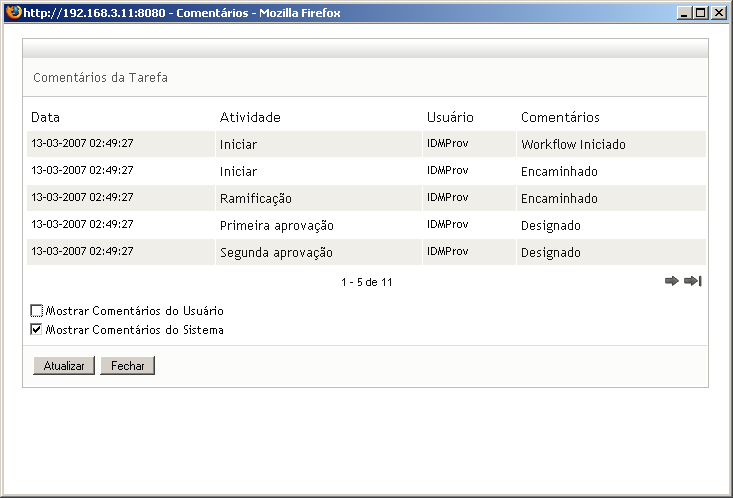Maximize the Comentários window
733x498 pixels.
[x=701, y=12]
